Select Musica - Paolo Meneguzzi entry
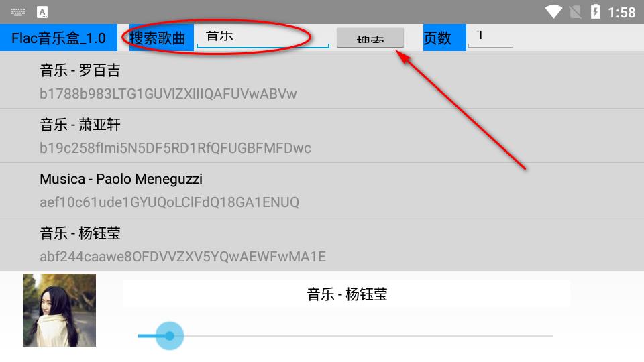The height and width of the screenshot is (362, 644). coord(322,190)
